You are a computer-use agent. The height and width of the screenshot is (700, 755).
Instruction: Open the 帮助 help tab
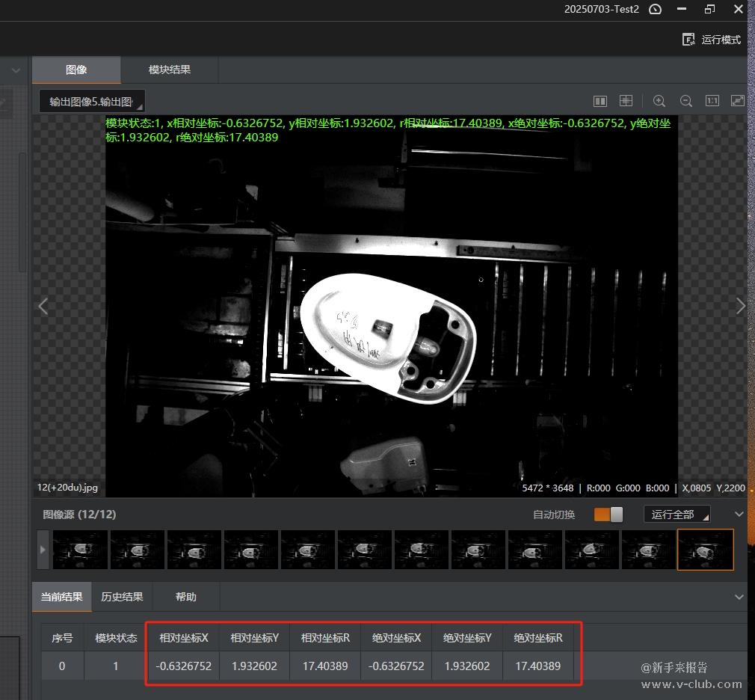[x=186, y=597]
